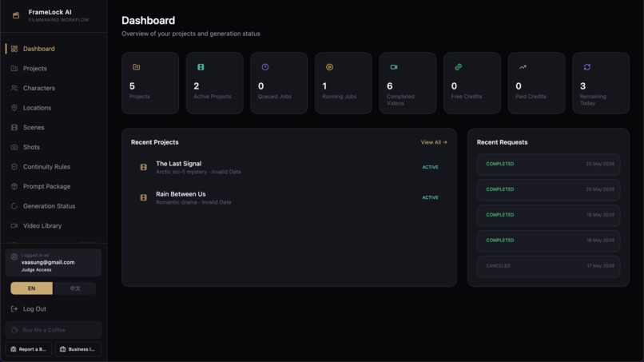
Task: Click the refresh icon on Remaining Today card
Action: [587, 67]
